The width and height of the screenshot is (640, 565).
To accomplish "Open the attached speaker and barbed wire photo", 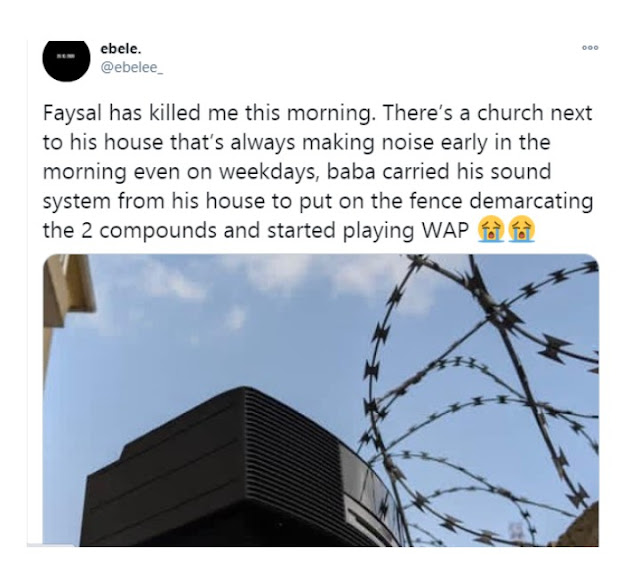I will tap(320, 400).
